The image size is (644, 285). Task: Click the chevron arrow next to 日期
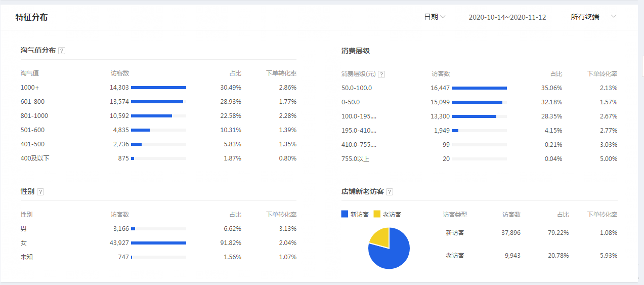click(443, 17)
